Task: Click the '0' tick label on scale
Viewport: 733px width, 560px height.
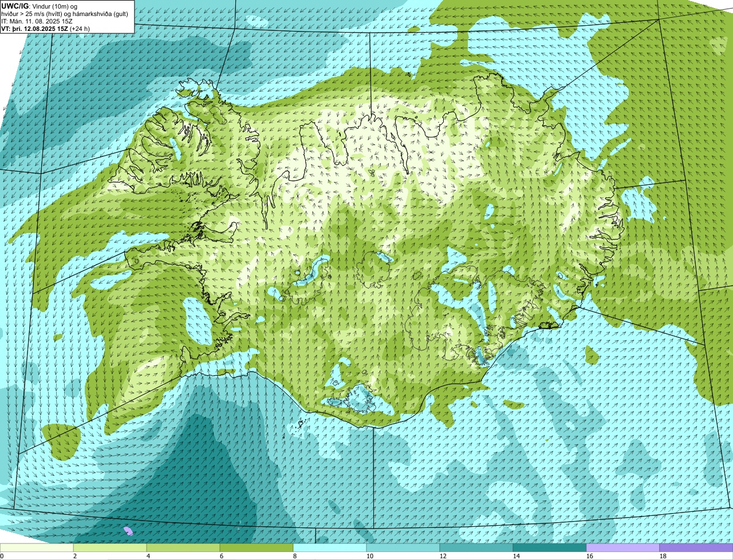Action: coord(2,556)
